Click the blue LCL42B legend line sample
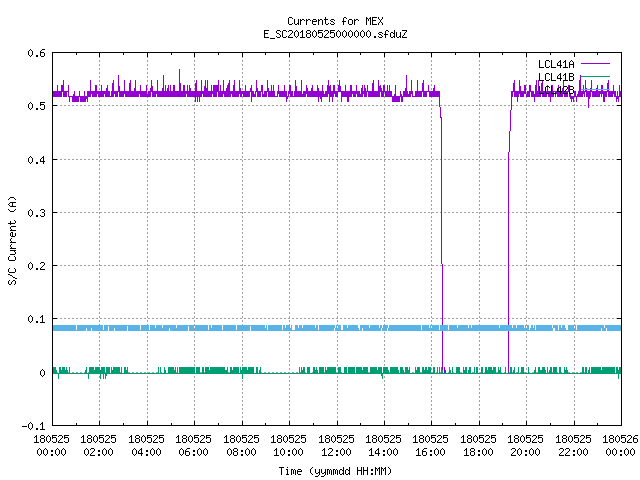Screen dimensions: 640x480 pos(595,89)
